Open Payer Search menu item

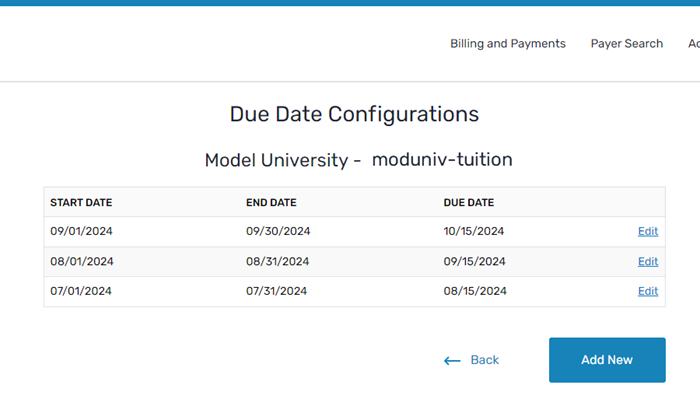click(627, 44)
